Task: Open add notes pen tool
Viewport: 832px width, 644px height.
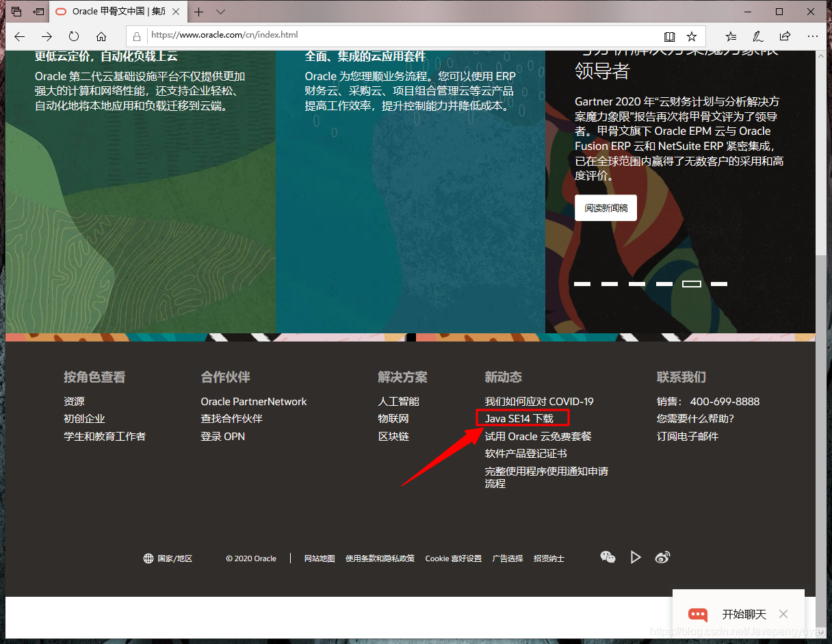Action: point(758,36)
